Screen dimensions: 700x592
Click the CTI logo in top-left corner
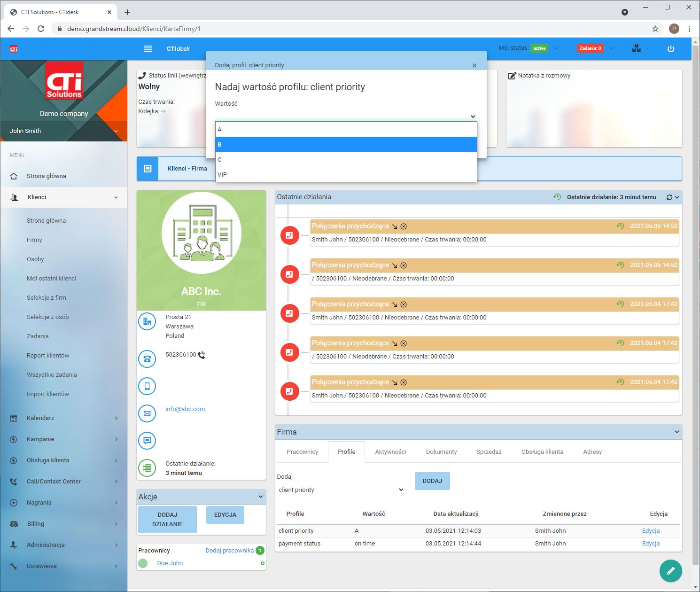[14, 48]
